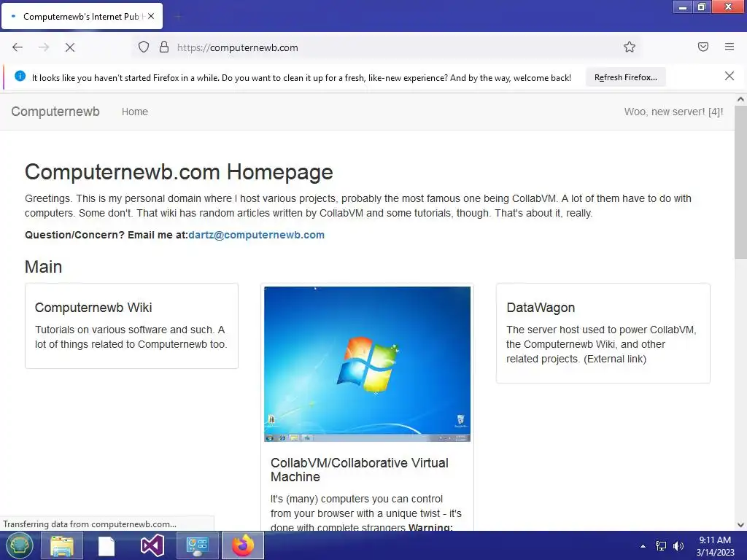The height and width of the screenshot is (560, 747).
Task: Click the Computernewb.com Homepage heading
Action: (179, 172)
